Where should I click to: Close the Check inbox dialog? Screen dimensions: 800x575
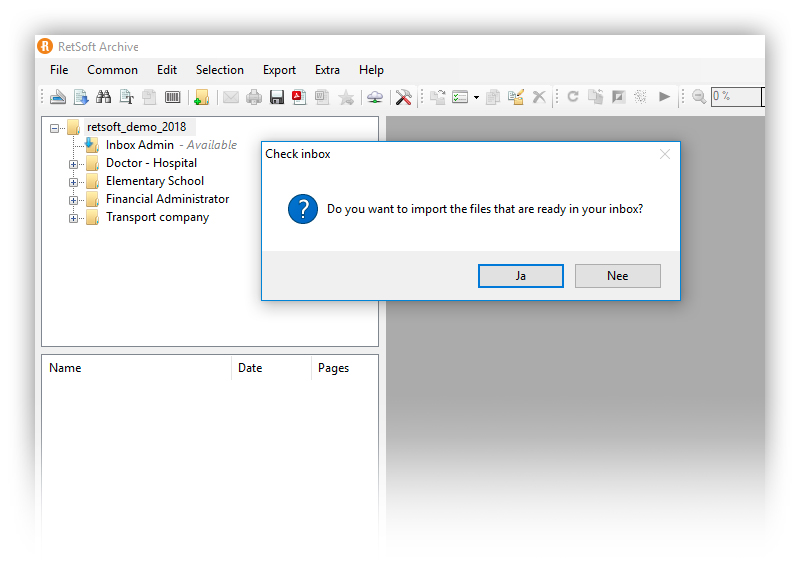pos(665,154)
